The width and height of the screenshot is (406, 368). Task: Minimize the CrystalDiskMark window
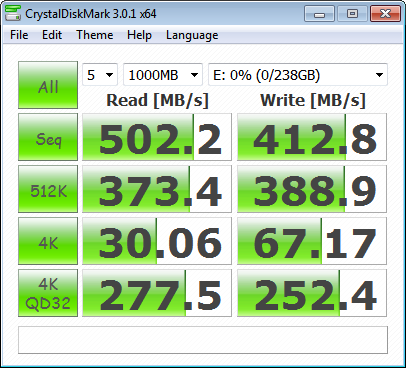[319, 14]
